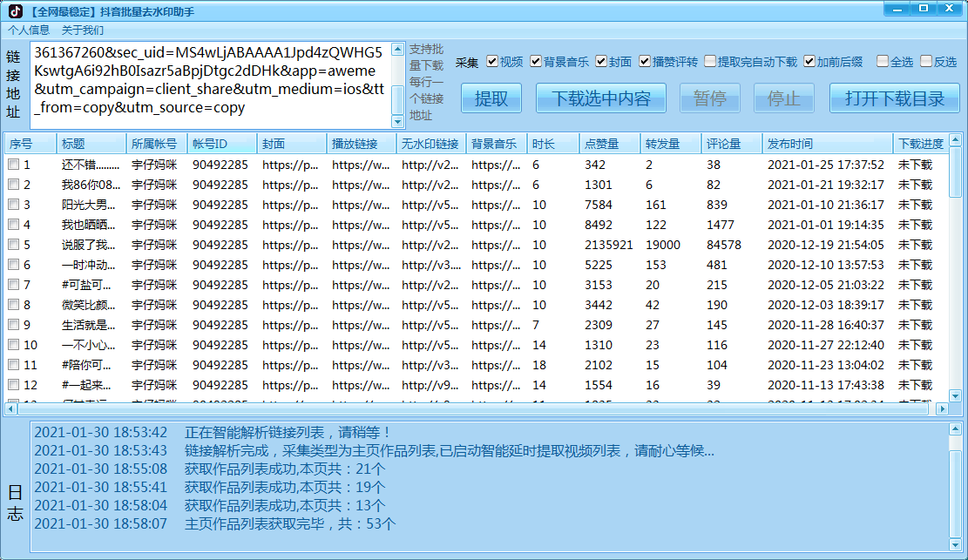Select the comment count 84578
The image size is (968, 560).
724,245
